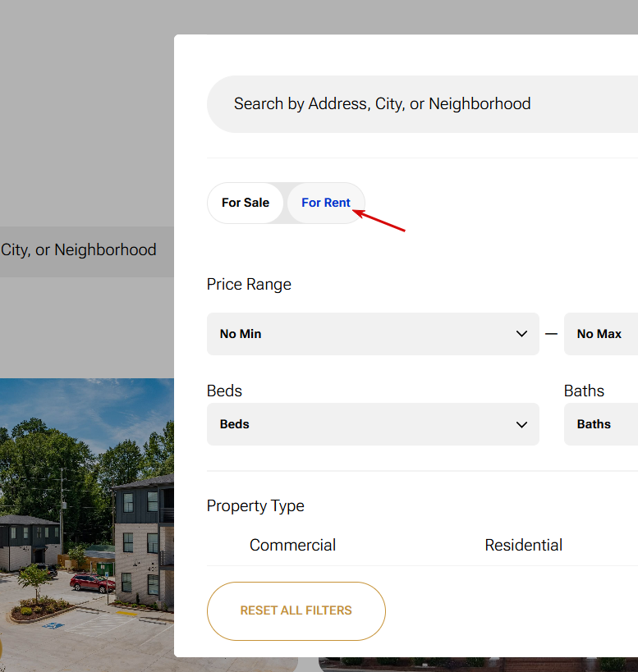This screenshot has height=672, width=638.
Task: Choose the Commercial property type
Action: click(292, 545)
